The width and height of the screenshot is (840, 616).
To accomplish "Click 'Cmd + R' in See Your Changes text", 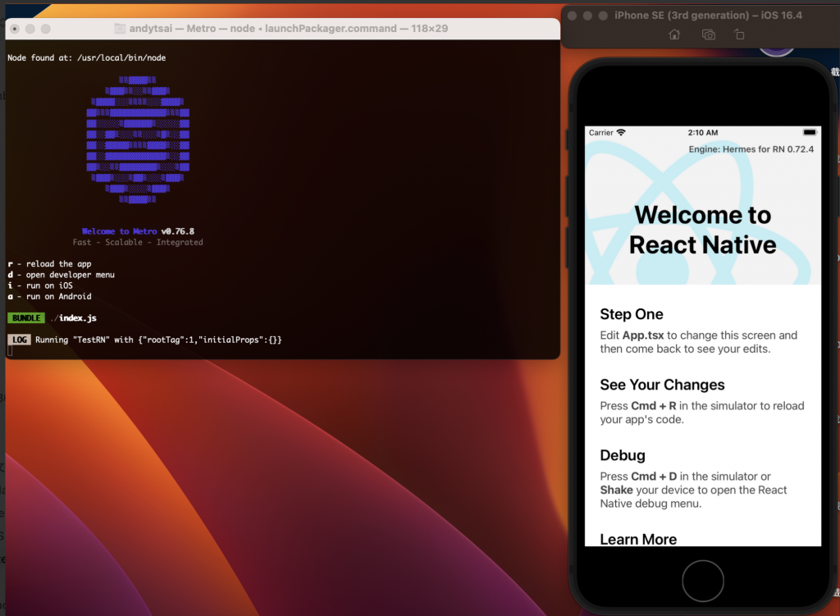I will (654, 406).
